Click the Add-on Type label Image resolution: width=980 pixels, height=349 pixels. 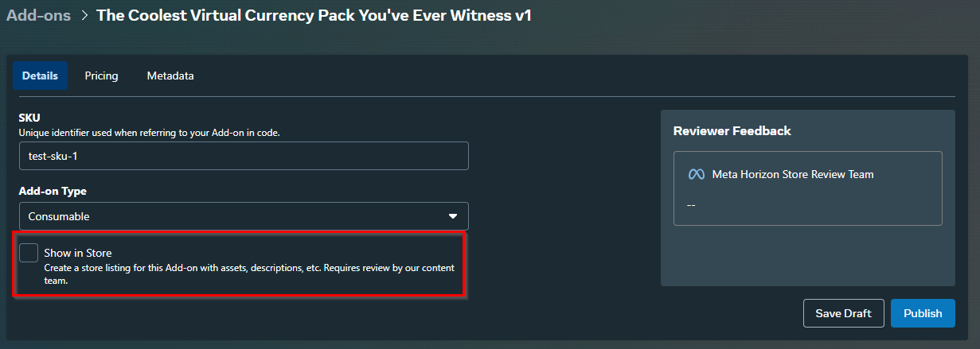coord(53,192)
